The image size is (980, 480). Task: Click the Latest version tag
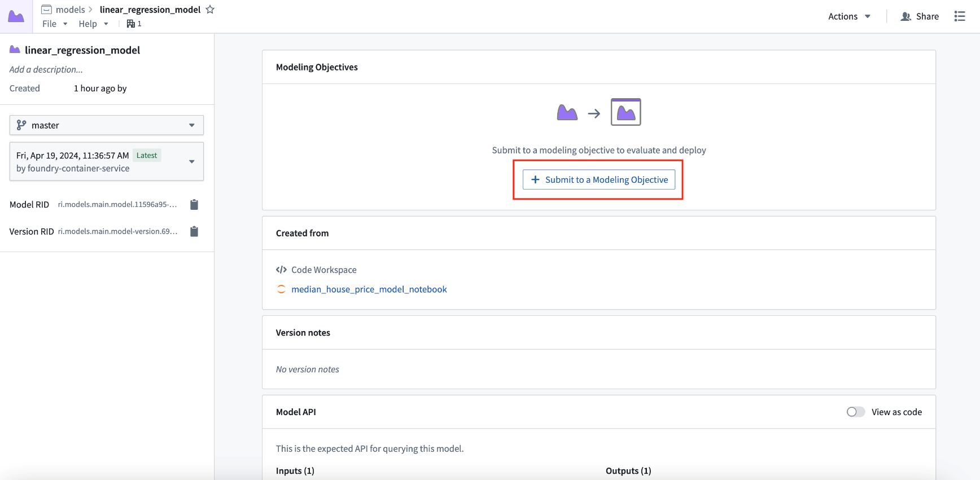147,156
